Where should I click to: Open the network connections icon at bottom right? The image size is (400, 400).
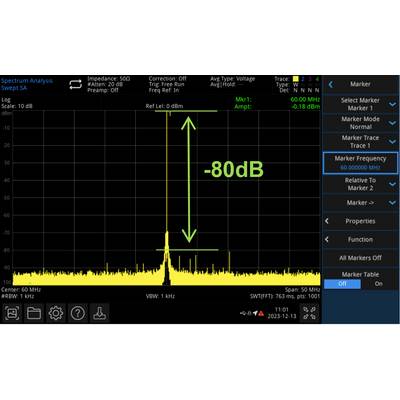pos(309,313)
